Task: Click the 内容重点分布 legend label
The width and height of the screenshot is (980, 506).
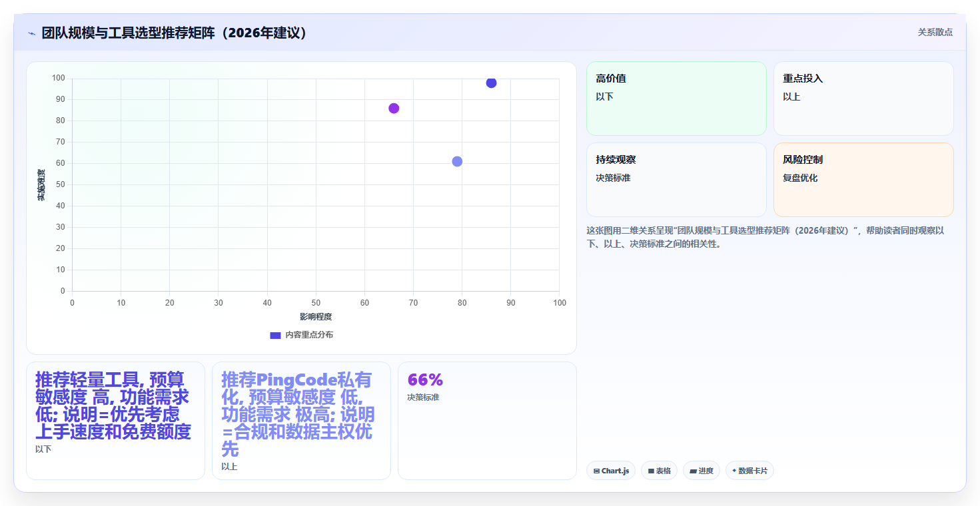Action: pyautogui.click(x=309, y=335)
